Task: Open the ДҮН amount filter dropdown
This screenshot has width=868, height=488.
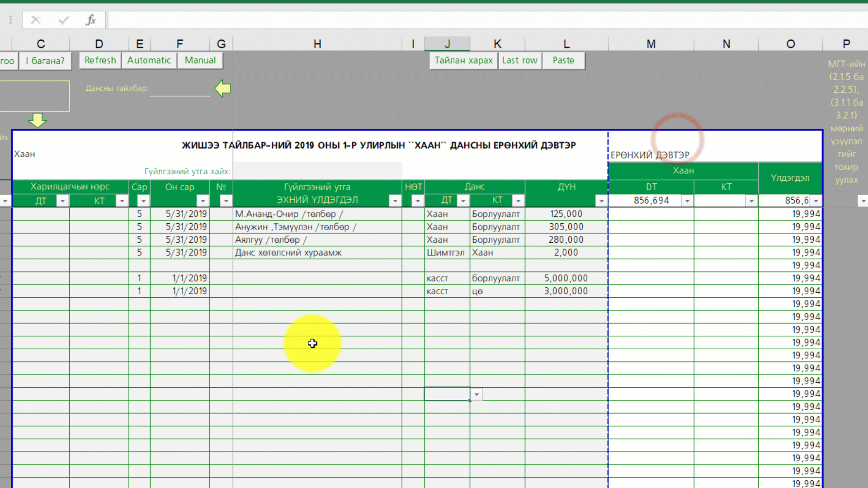Action: pos(601,201)
